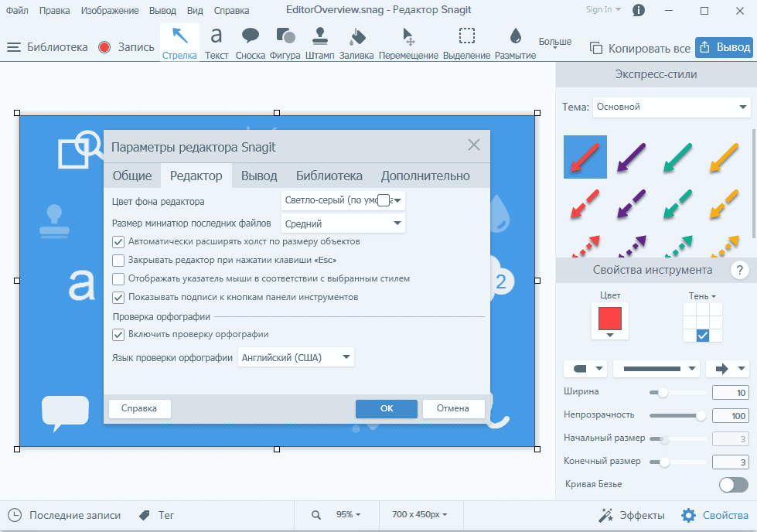Open the arrow start cap style dropdown
This screenshot has height=532, width=757.
[x=585, y=369]
